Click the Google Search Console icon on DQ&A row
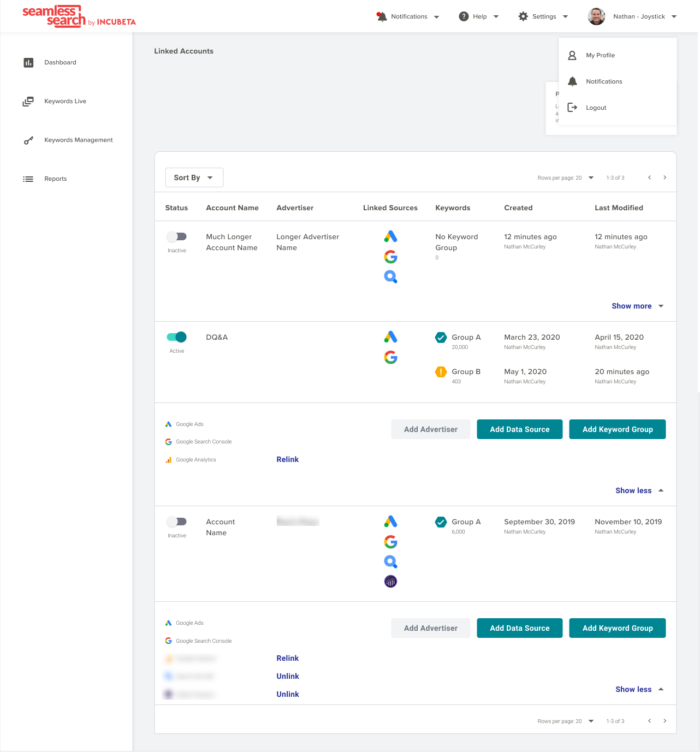 click(390, 358)
